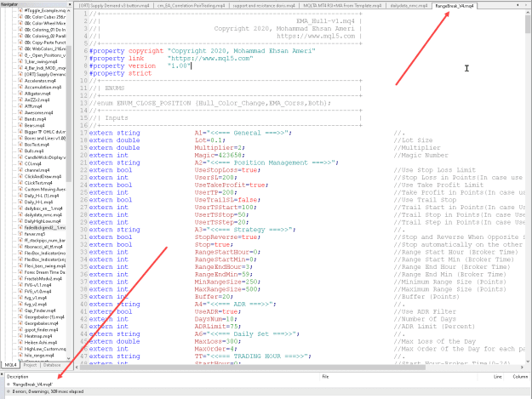Click the icon next to ATR.mq4
The height and width of the screenshot is (399, 532).
(20, 106)
